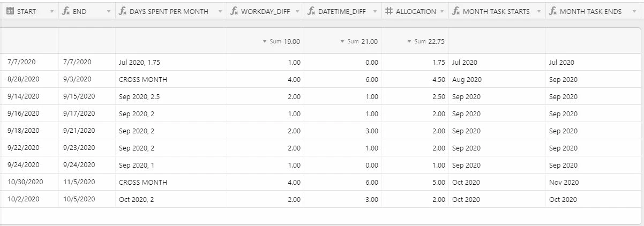Open the START column dropdown arrow
Image resolution: width=644 pixels, height=226 pixels.
click(51, 12)
